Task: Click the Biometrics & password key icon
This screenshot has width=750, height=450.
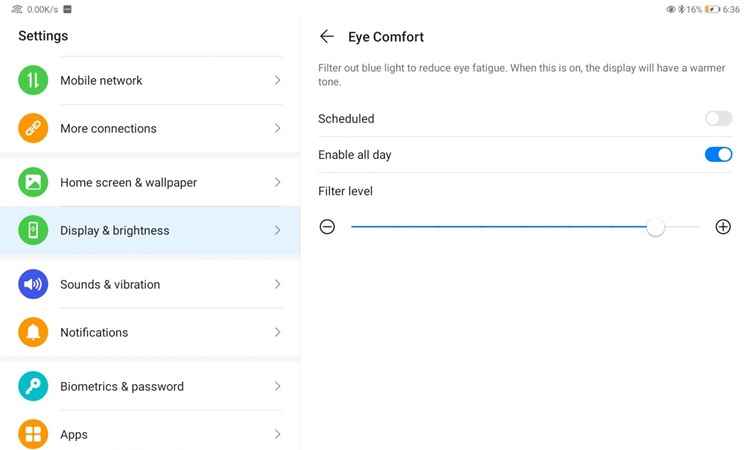Action: (x=33, y=386)
